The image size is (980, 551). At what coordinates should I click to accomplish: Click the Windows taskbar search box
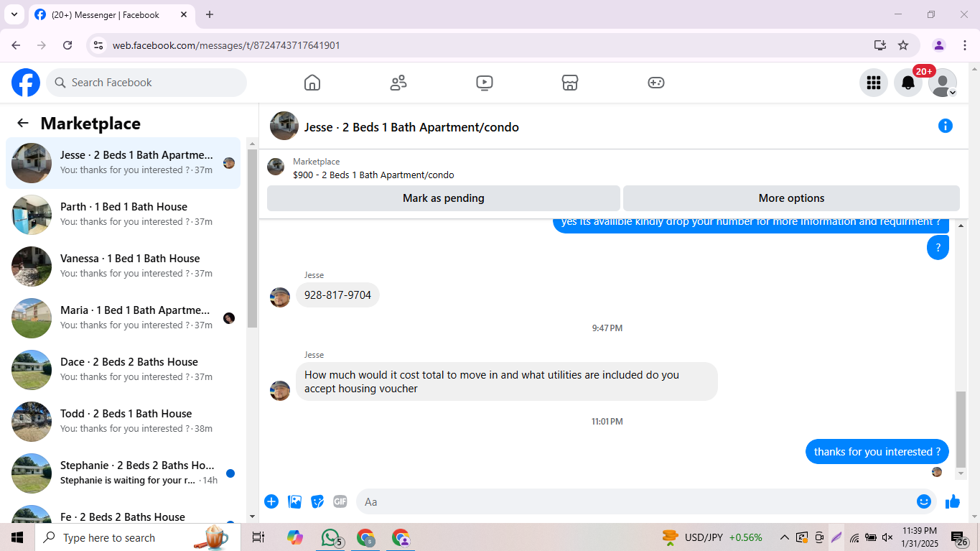[x=136, y=537]
